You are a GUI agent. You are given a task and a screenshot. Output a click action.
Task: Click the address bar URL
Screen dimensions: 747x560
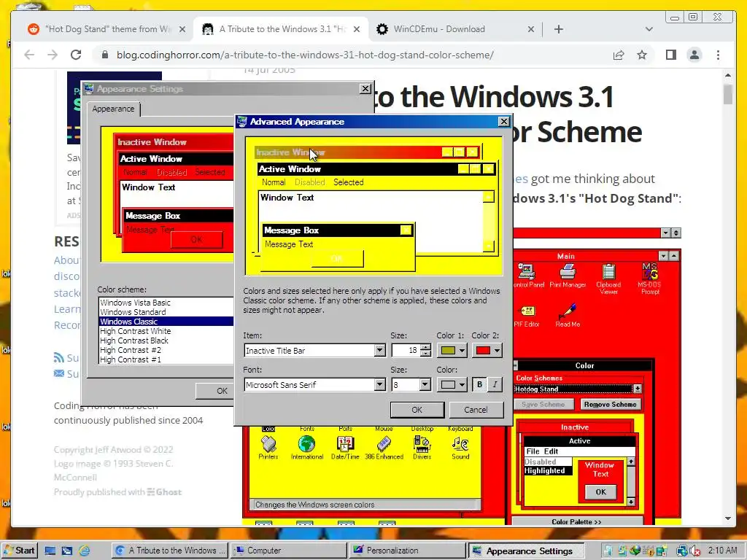305,55
